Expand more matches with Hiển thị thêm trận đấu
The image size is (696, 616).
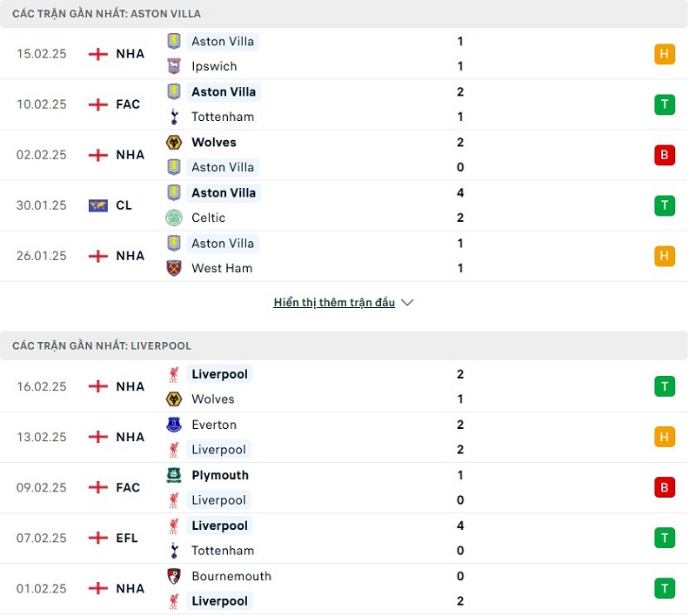(x=334, y=303)
